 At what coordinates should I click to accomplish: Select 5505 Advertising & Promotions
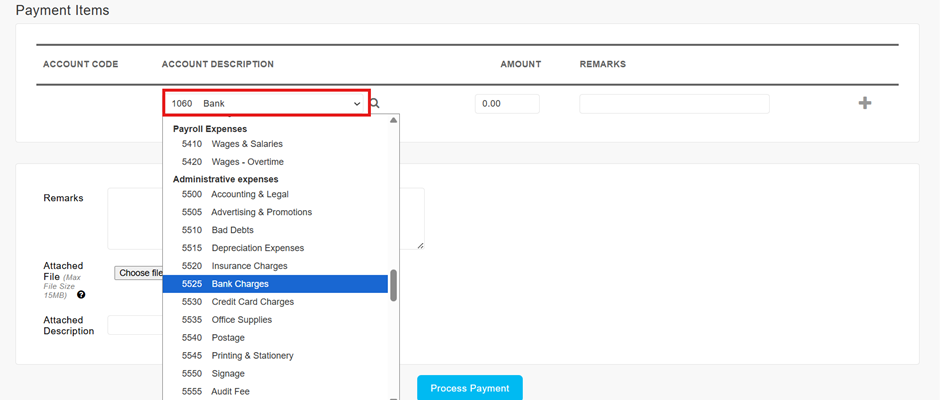coord(275,212)
